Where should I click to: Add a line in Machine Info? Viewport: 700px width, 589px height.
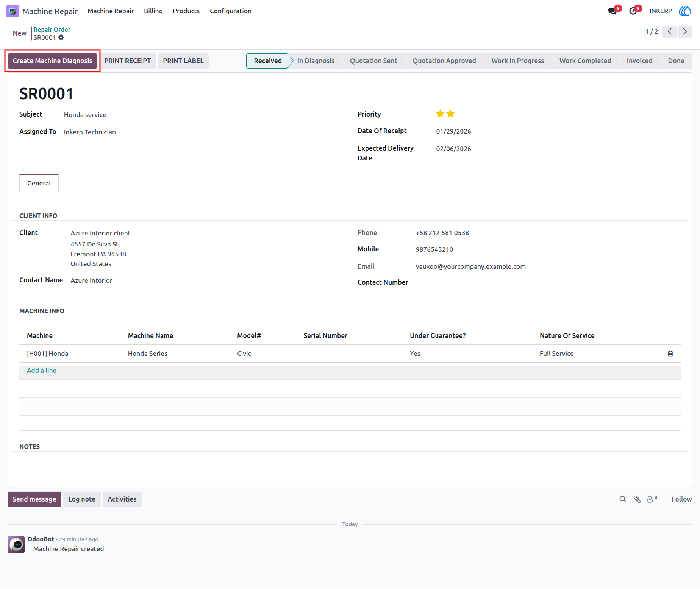click(x=42, y=371)
